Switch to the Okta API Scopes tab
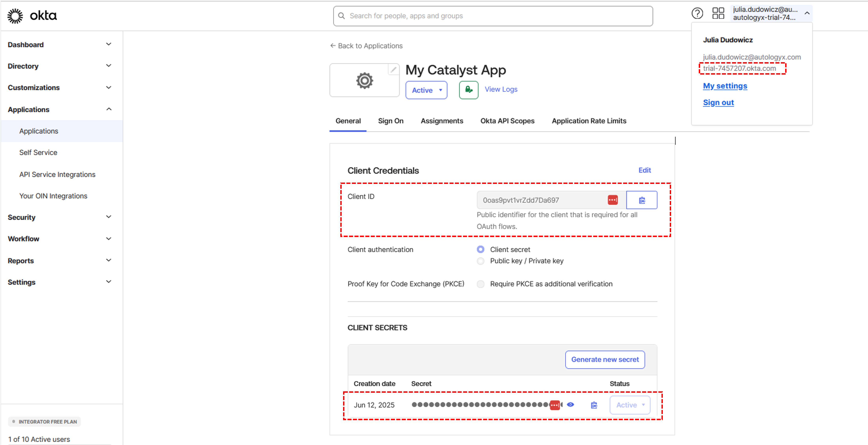The height and width of the screenshot is (445, 868). pyautogui.click(x=507, y=121)
